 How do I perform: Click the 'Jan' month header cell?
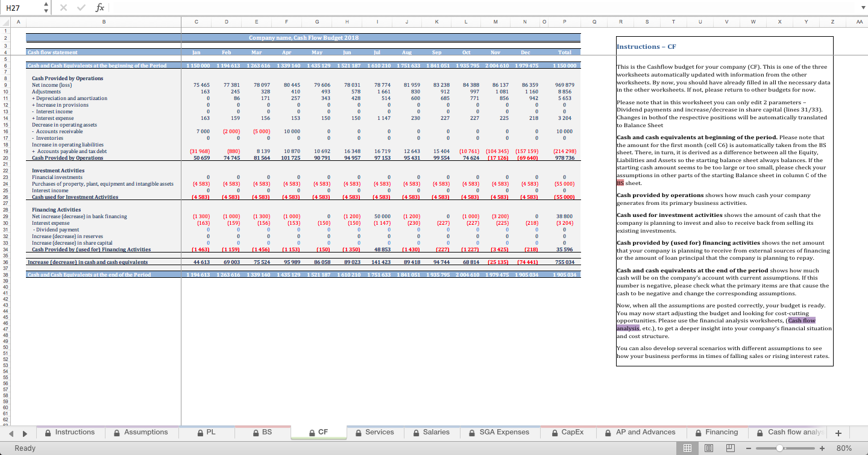197,52
